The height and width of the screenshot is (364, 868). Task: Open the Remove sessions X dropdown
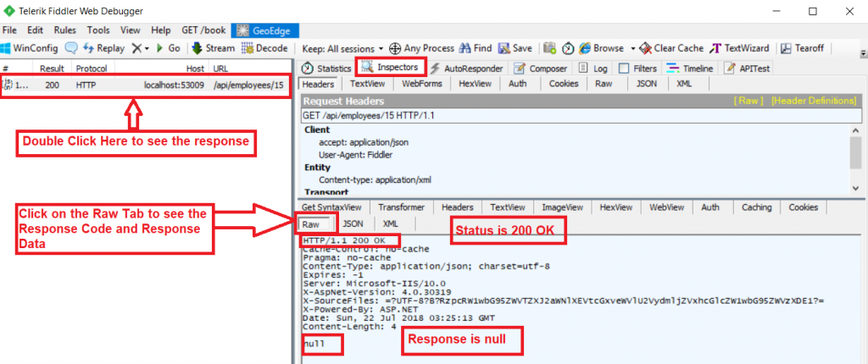point(141,48)
